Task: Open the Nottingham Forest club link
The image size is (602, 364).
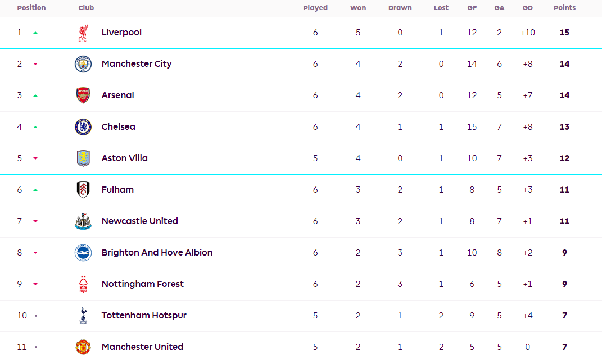Action: (142, 284)
